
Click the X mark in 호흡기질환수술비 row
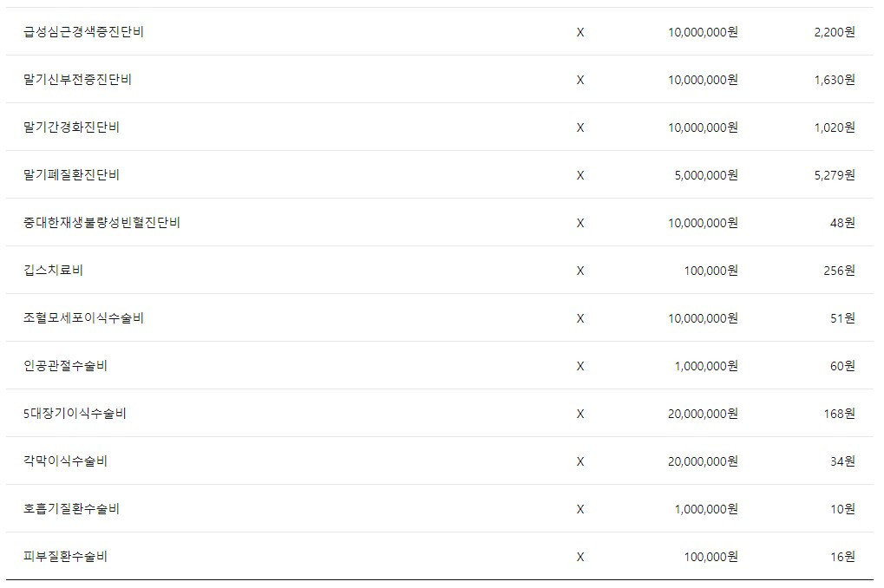[x=580, y=509]
